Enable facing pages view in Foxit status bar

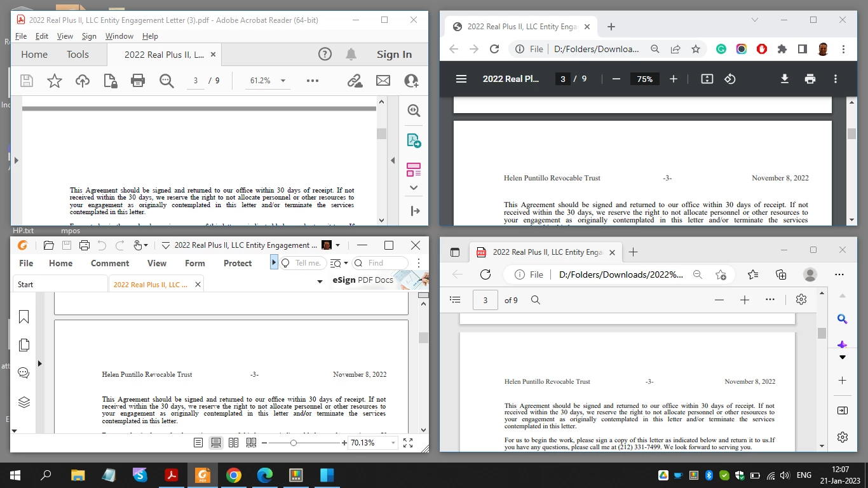point(234,443)
